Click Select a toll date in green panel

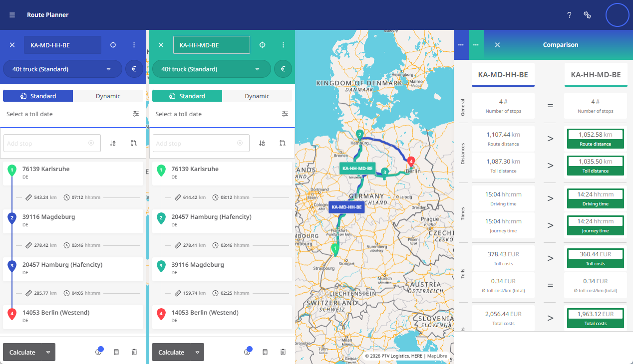179,114
